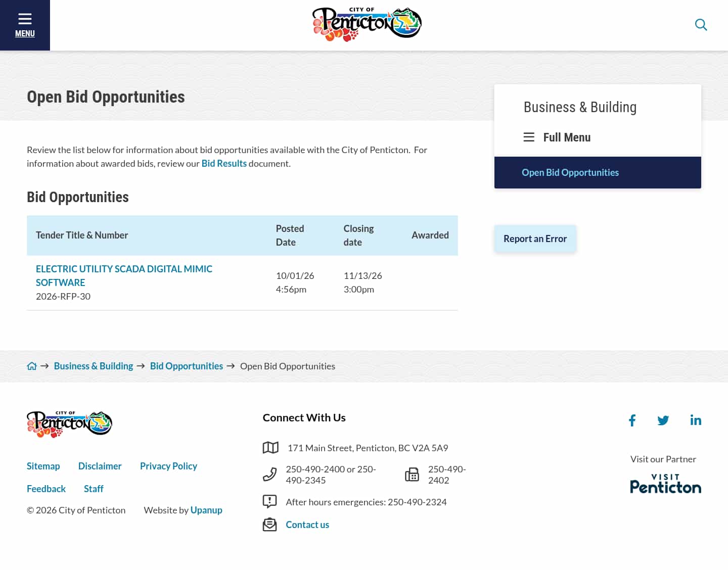Open the Bid Results document link
This screenshot has height=570, width=728.
point(224,163)
